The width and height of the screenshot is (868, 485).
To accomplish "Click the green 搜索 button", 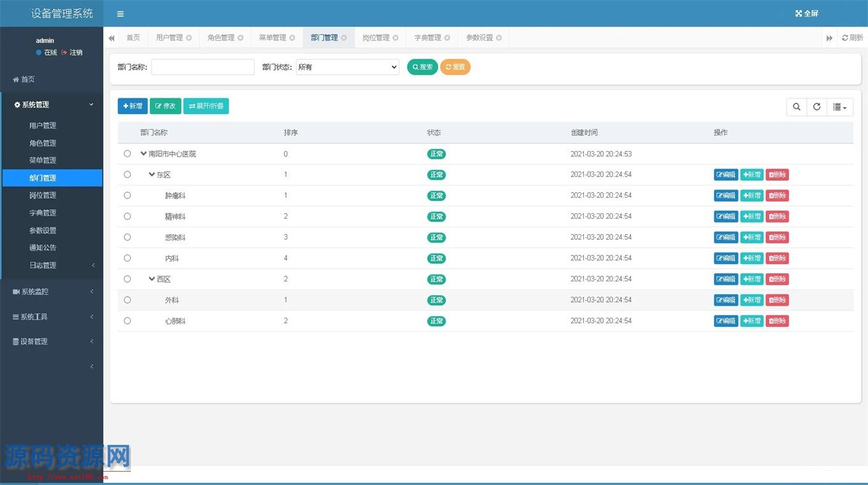I will pyautogui.click(x=423, y=67).
